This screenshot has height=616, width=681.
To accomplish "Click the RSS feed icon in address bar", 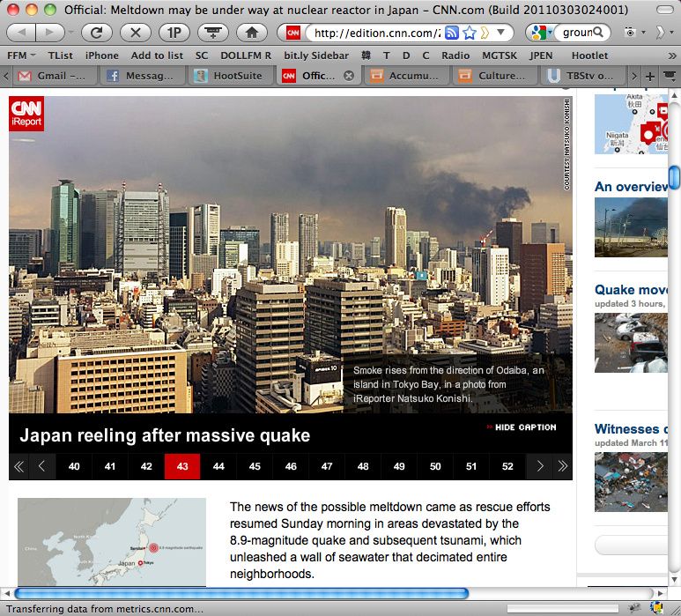I will (452, 33).
